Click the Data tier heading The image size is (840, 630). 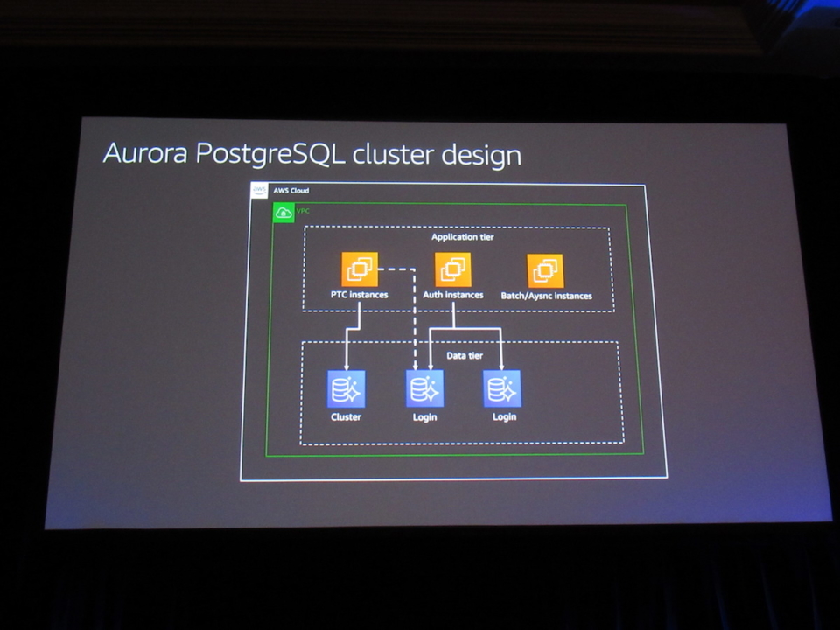[465, 356]
